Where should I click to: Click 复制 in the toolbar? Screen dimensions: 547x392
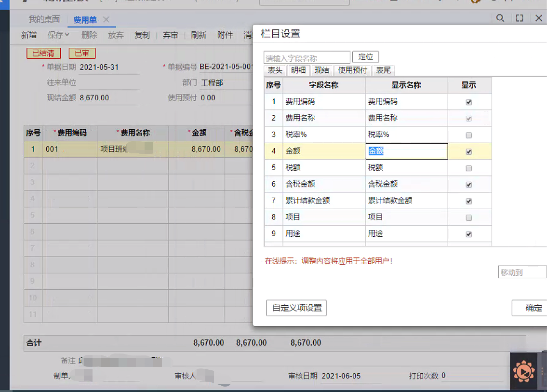(x=142, y=35)
